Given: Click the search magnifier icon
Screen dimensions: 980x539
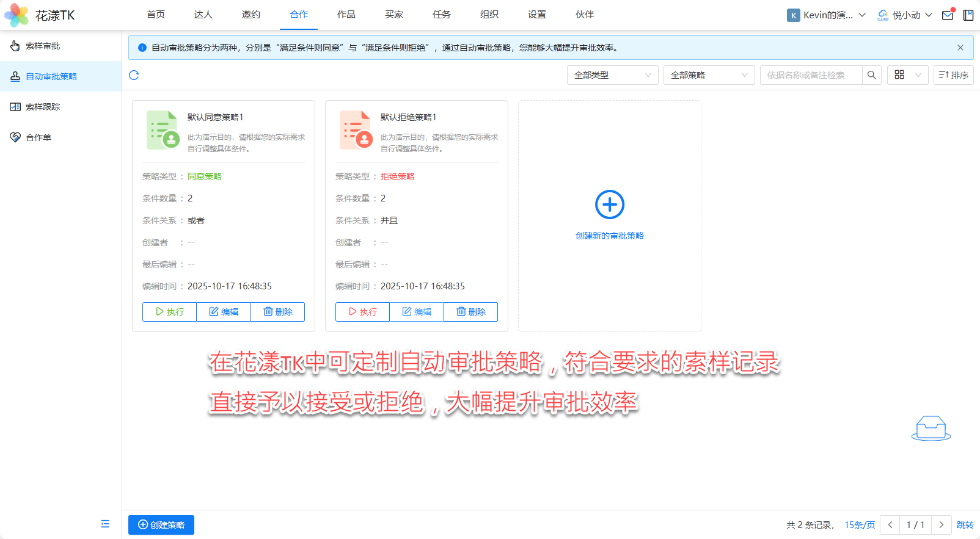Looking at the screenshot, I should click(871, 75).
